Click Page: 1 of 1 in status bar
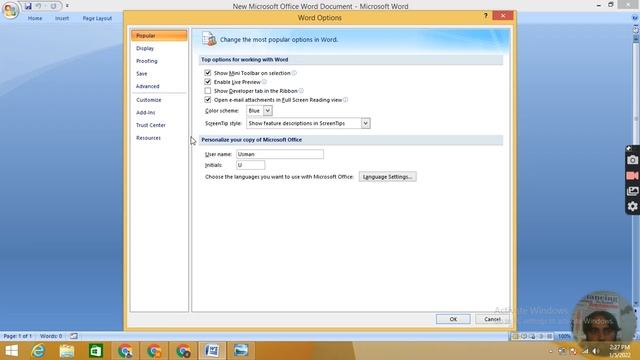Viewport: 640px width, 360px height. pyautogui.click(x=18, y=336)
